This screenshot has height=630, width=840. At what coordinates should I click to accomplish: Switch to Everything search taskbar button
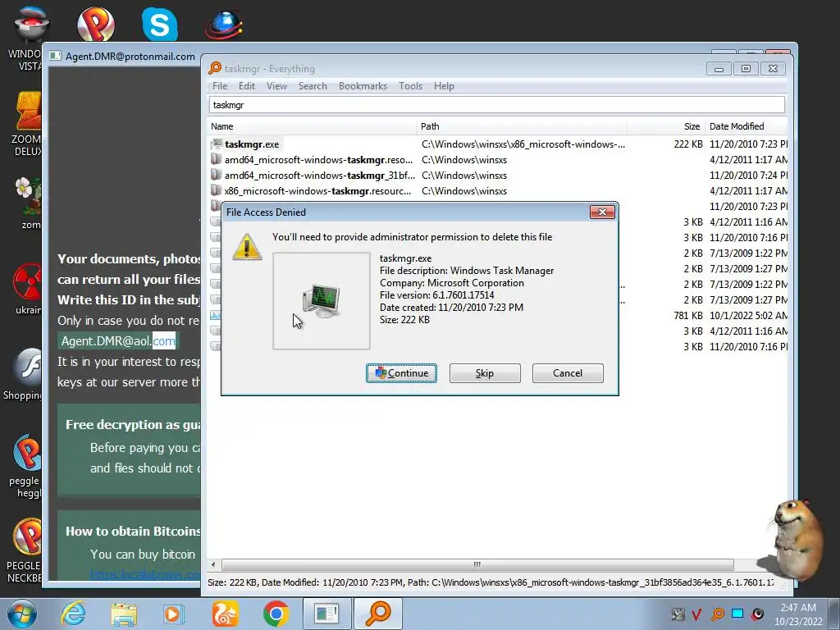pos(377,614)
